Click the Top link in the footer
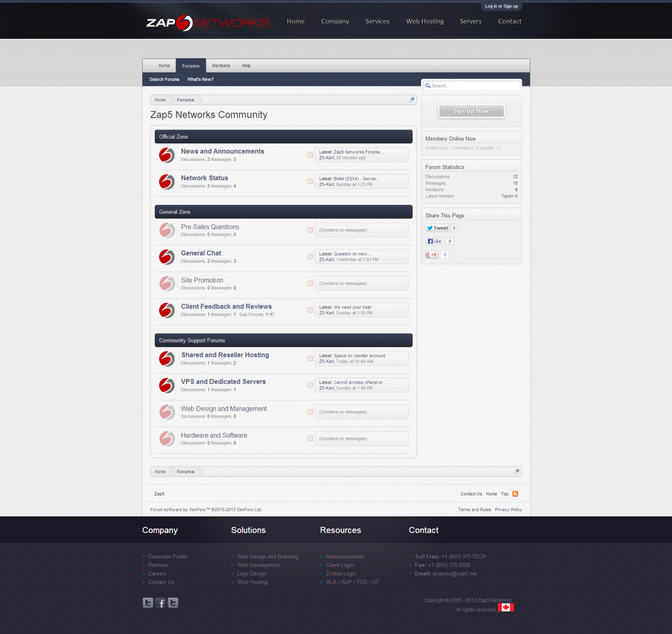 pyautogui.click(x=505, y=494)
